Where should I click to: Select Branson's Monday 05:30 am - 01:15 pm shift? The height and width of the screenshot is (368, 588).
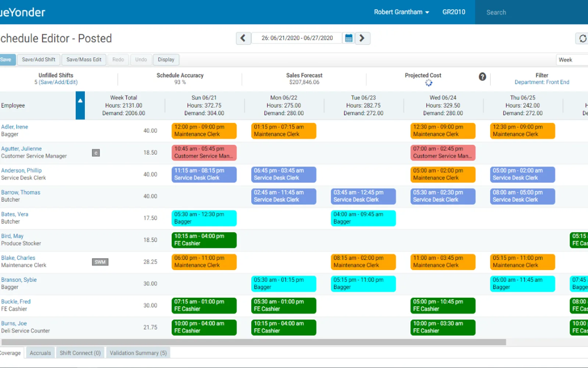pyautogui.click(x=284, y=284)
